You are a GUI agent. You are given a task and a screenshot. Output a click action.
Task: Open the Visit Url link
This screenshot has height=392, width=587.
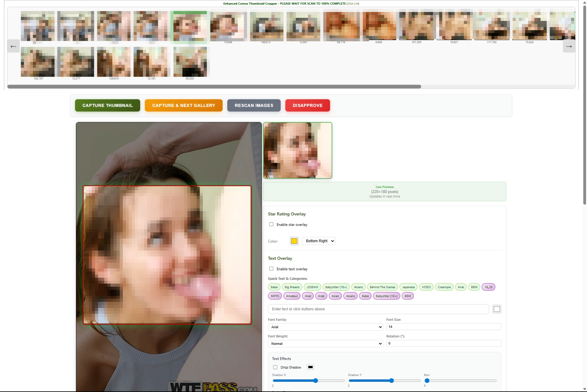353,4
